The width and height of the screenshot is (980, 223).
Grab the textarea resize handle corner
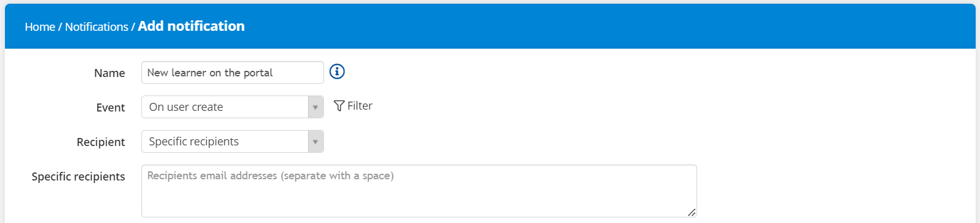coord(692,212)
